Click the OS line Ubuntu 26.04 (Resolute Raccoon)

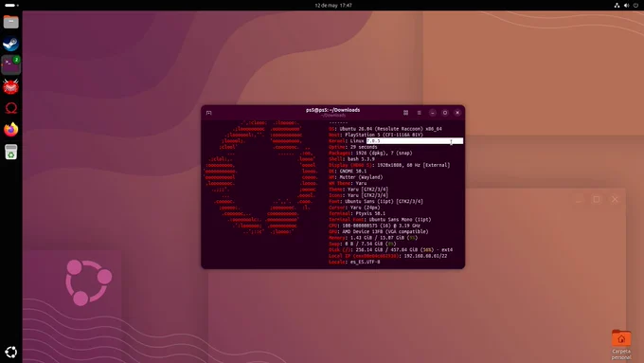[x=385, y=129]
